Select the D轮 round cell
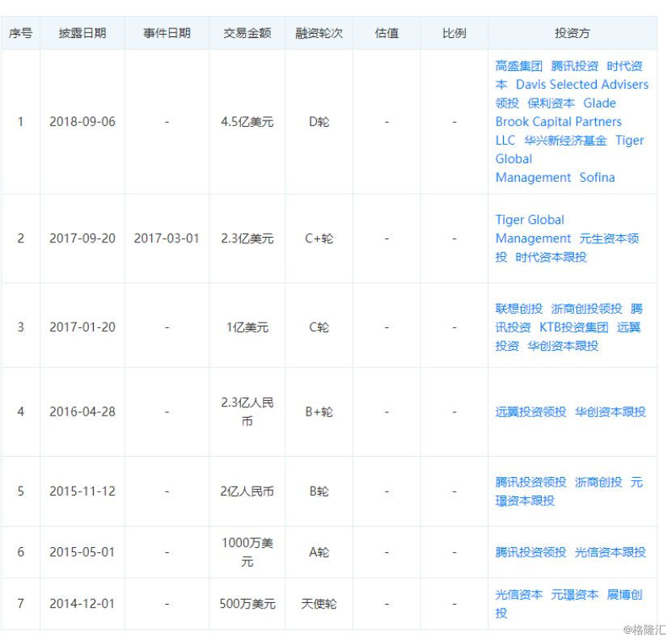 319,122
